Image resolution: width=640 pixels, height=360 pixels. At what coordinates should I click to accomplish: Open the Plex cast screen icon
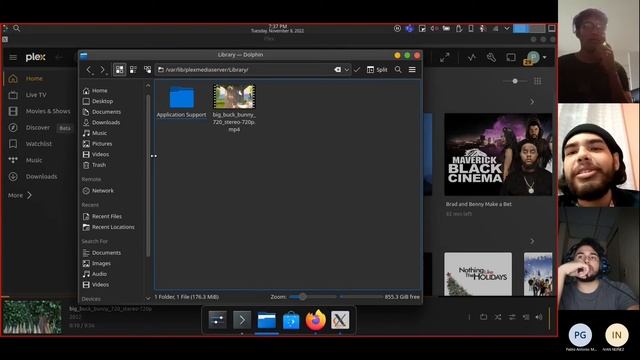click(511, 58)
